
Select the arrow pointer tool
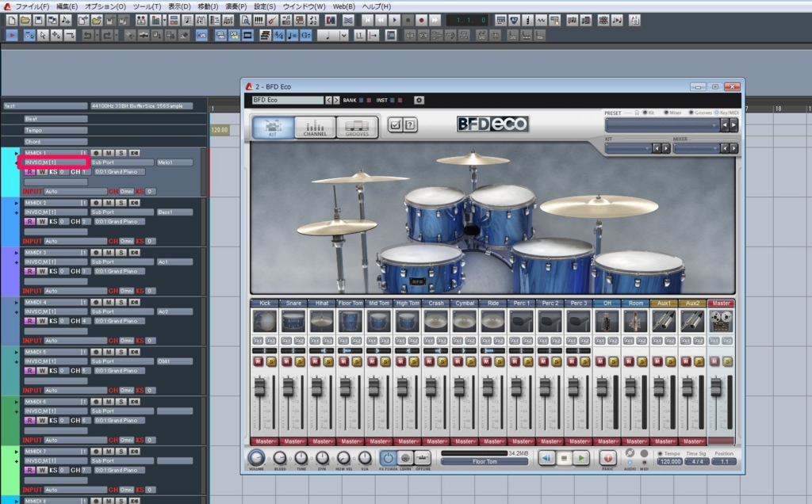click(x=43, y=35)
